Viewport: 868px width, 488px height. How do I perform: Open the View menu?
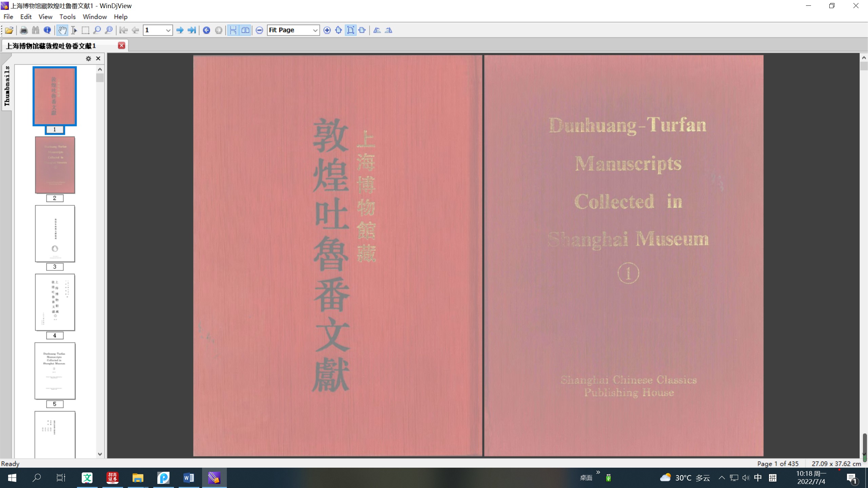pos(45,17)
